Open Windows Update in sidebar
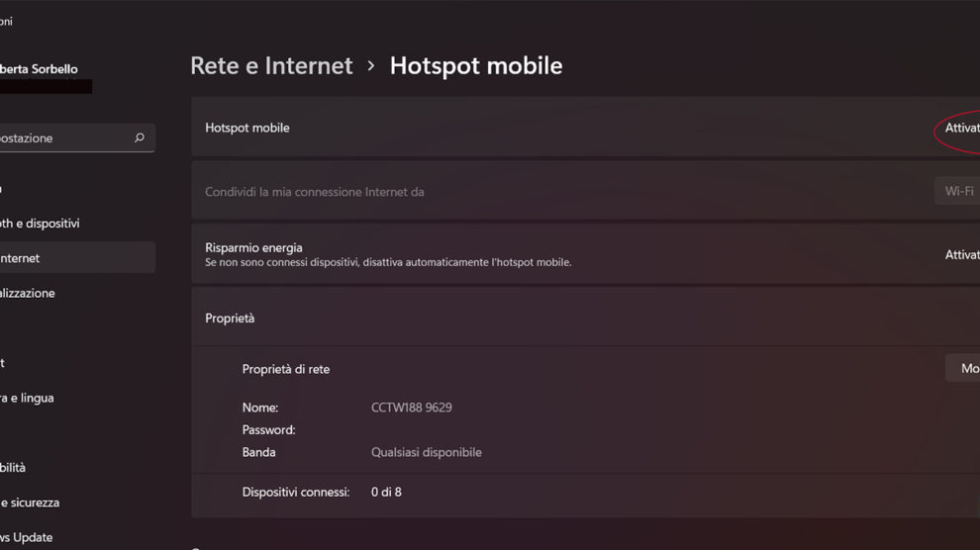 pos(28,537)
